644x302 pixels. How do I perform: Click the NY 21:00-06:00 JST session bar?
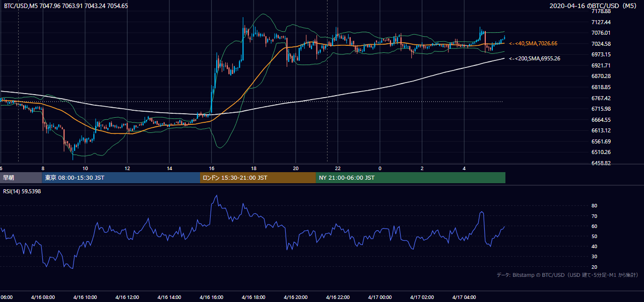(411, 178)
